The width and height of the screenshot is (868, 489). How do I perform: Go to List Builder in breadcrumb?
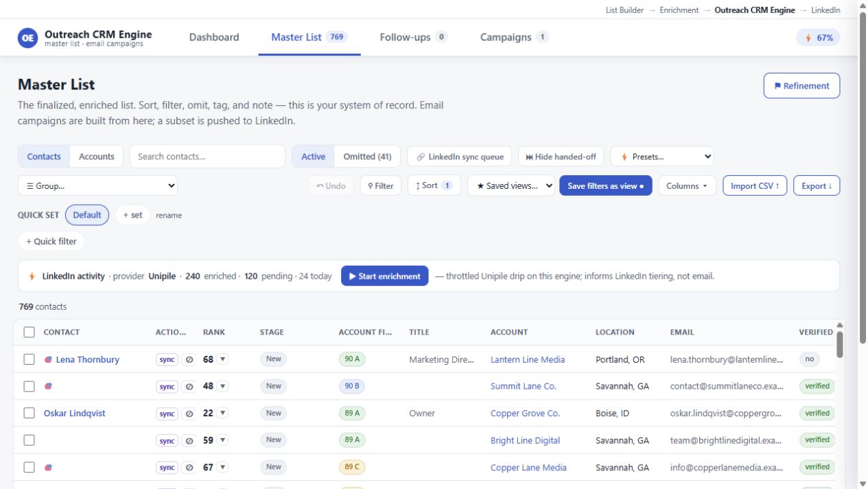tap(624, 10)
